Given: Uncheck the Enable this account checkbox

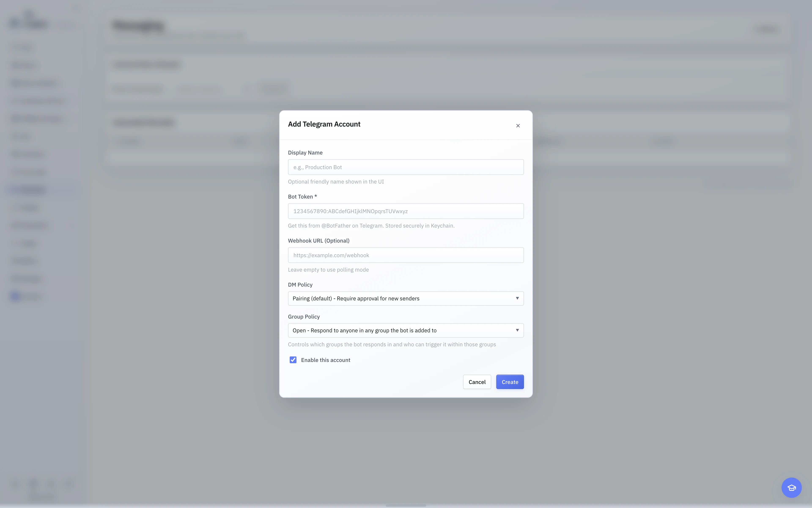Looking at the screenshot, I should coord(293,360).
